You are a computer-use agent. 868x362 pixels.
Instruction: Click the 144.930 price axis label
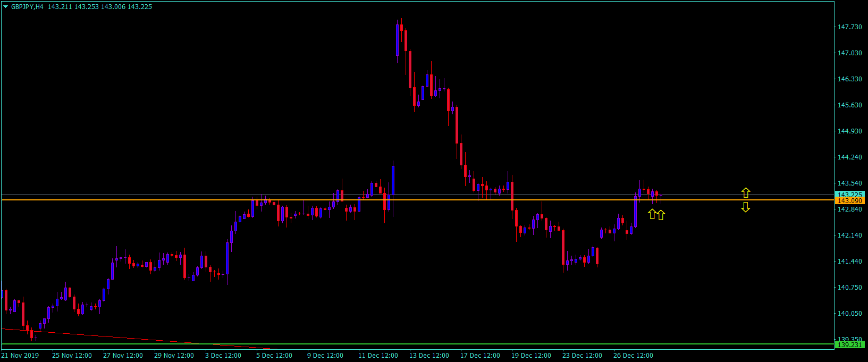click(x=850, y=131)
